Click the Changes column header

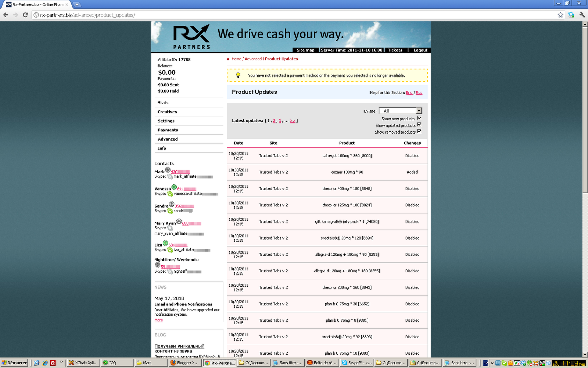[x=412, y=143]
